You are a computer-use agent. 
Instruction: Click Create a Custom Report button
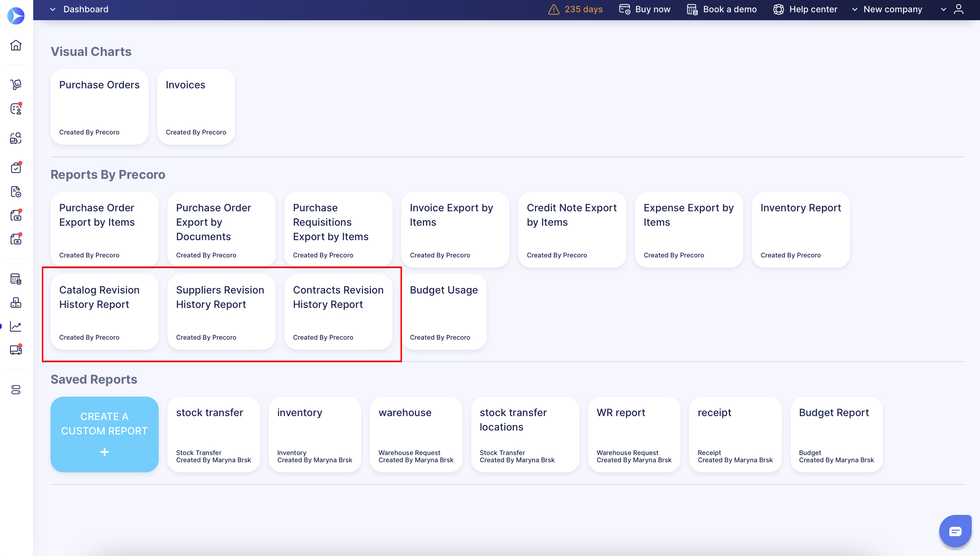point(104,434)
